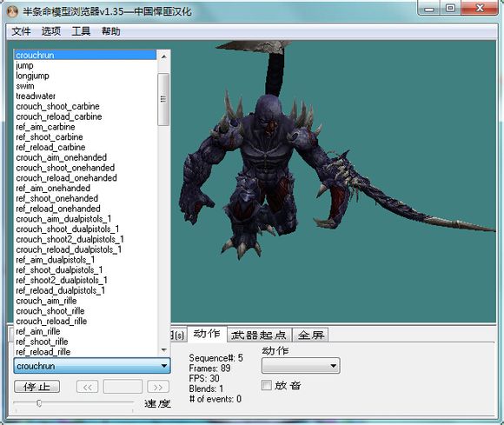Select crouch_aim_rifle in the list
This screenshot has height=425, width=504.
[85, 301]
